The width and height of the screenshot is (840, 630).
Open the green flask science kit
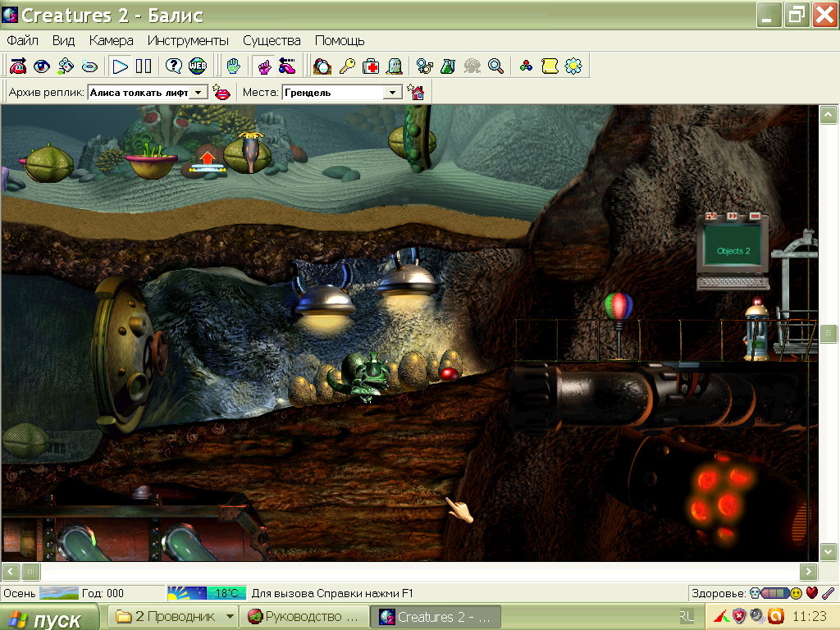tap(448, 66)
